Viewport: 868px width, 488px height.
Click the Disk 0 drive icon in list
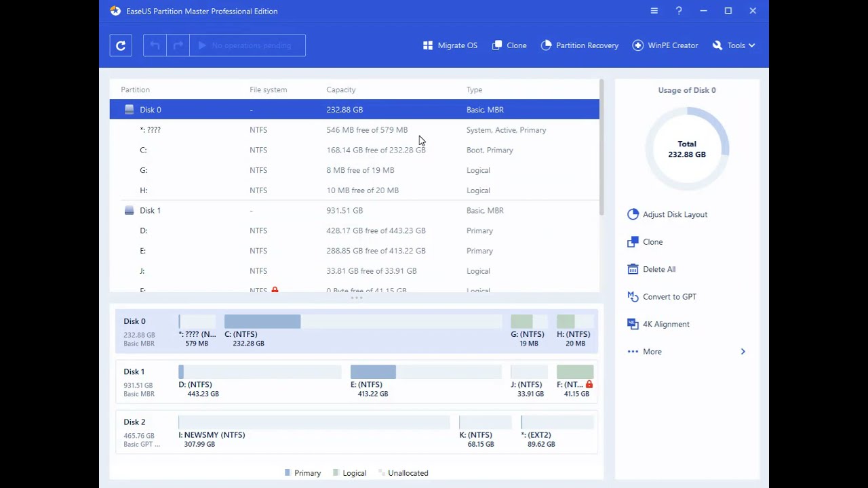[129, 109]
